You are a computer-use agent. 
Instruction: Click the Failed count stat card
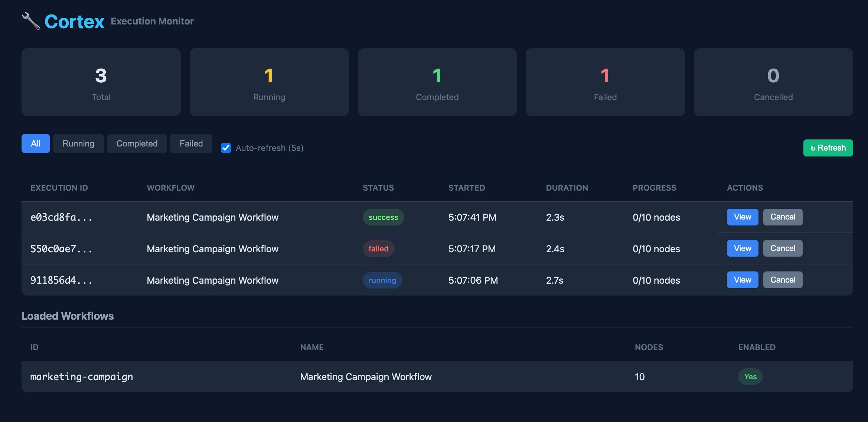tap(605, 82)
